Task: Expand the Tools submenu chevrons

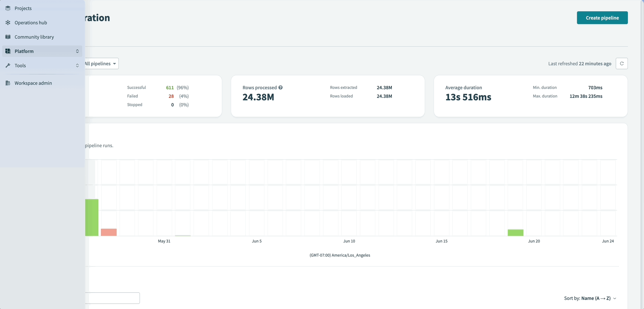Action: pos(77,65)
